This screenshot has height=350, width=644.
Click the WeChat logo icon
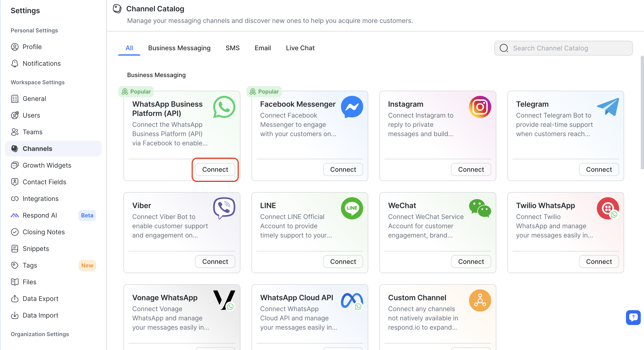tap(480, 208)
